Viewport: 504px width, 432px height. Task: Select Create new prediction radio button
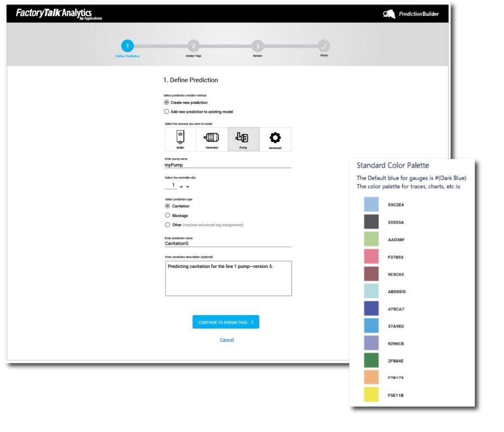(166, 102)
